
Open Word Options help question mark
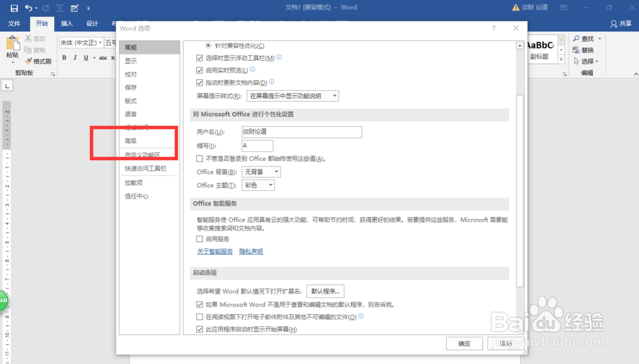(493, 28)
